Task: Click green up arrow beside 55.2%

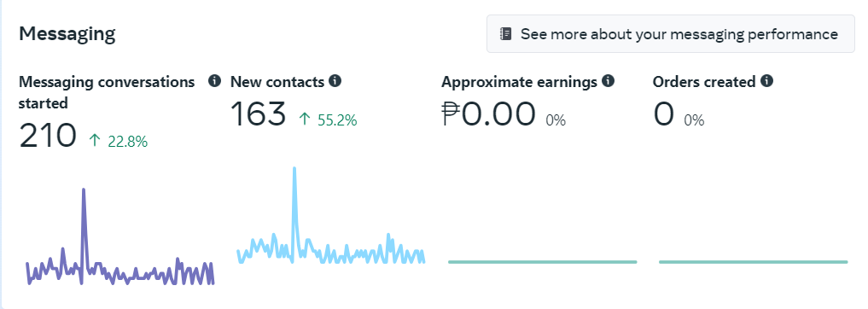Action: pyautogui.click(x=305, y=119)
